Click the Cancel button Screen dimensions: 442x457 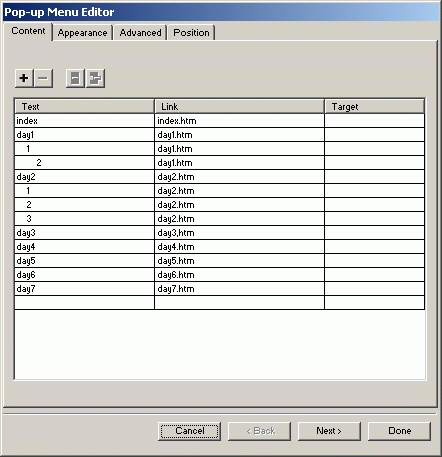pos(189,431)
